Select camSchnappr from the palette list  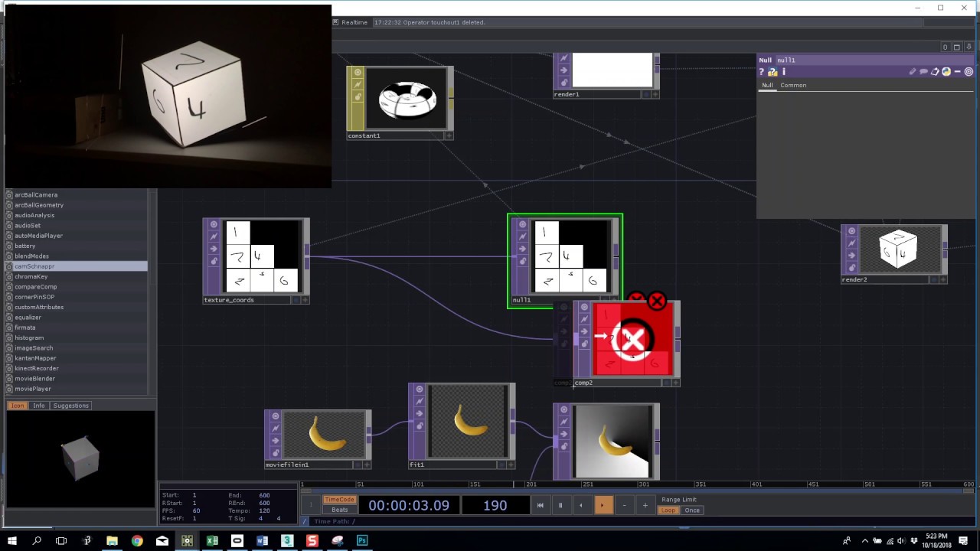(34, 266)
